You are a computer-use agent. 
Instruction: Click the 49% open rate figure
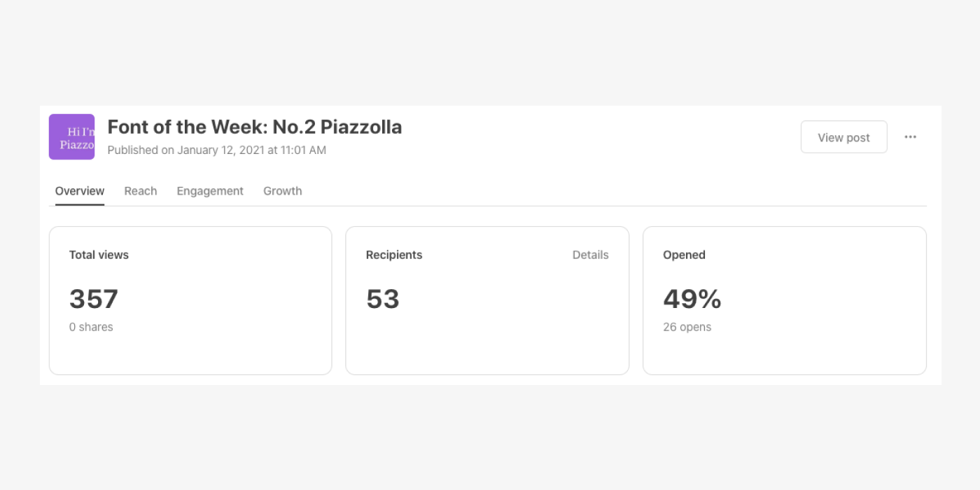(692, 299)
